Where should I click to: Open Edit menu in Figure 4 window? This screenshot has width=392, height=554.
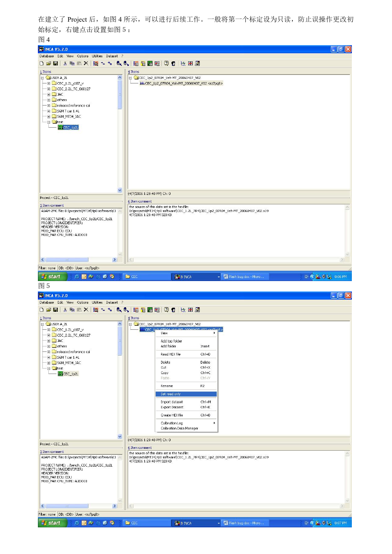(x=60, y=56)
